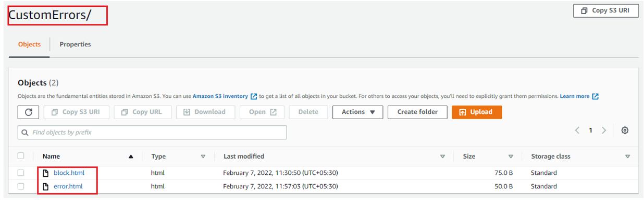The height and width of the screenshot is (206, 644).
Task: Toggle the select-all objects checkbox
Action: click(x=21, y=156)
